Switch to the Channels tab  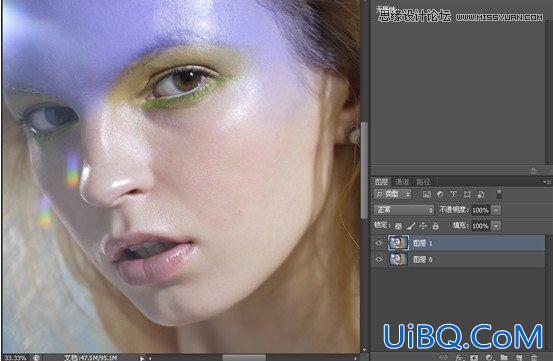click(402, 182)
